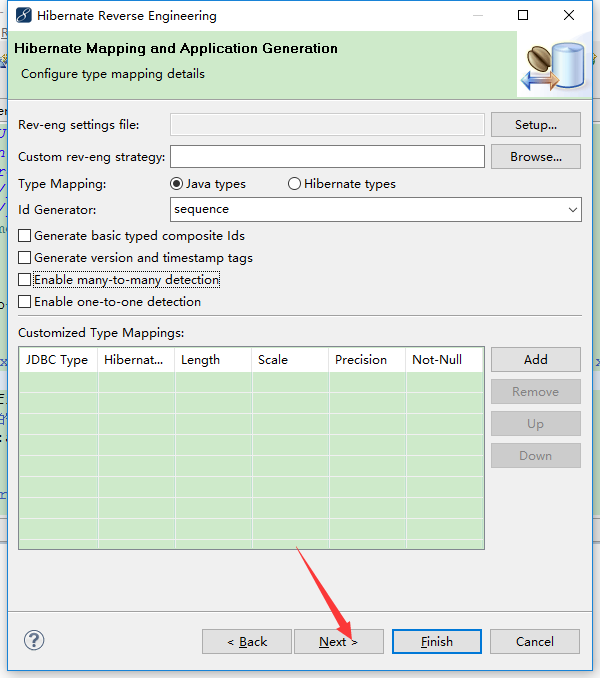Click the help question mark icon

coord(34,640)
